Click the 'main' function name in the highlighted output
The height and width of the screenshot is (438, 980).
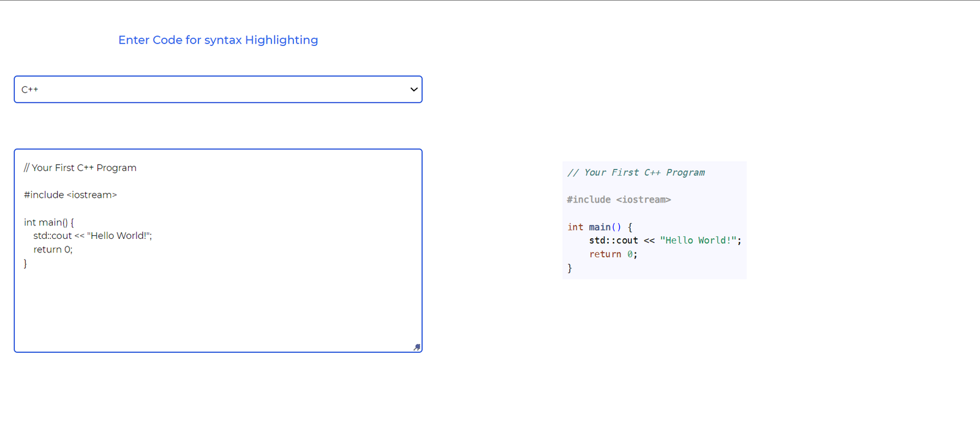(x=600, y=227)
